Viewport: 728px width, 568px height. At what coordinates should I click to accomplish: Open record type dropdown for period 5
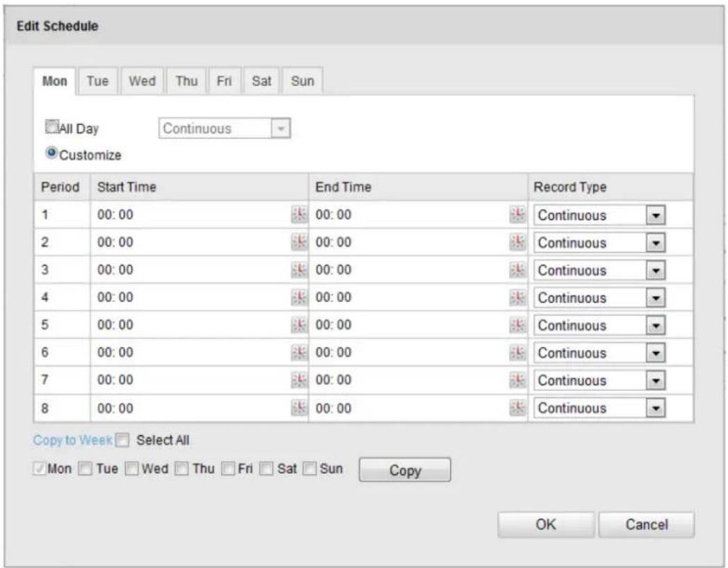click(x=599, y=325)
